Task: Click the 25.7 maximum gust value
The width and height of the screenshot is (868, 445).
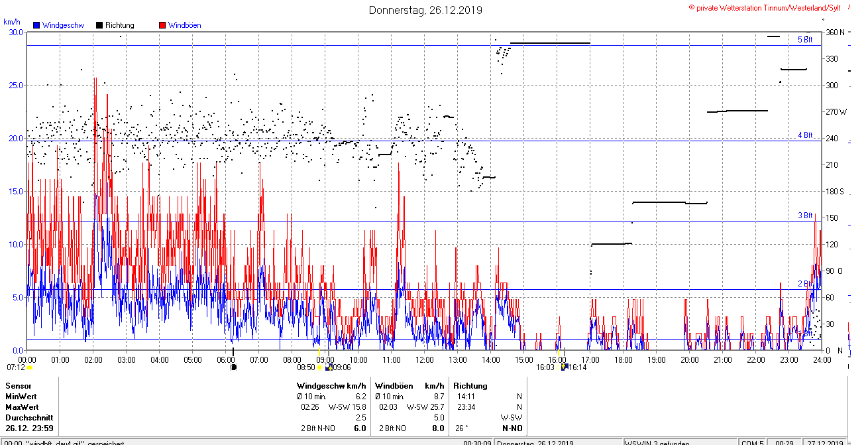Action: click(437, 407)
